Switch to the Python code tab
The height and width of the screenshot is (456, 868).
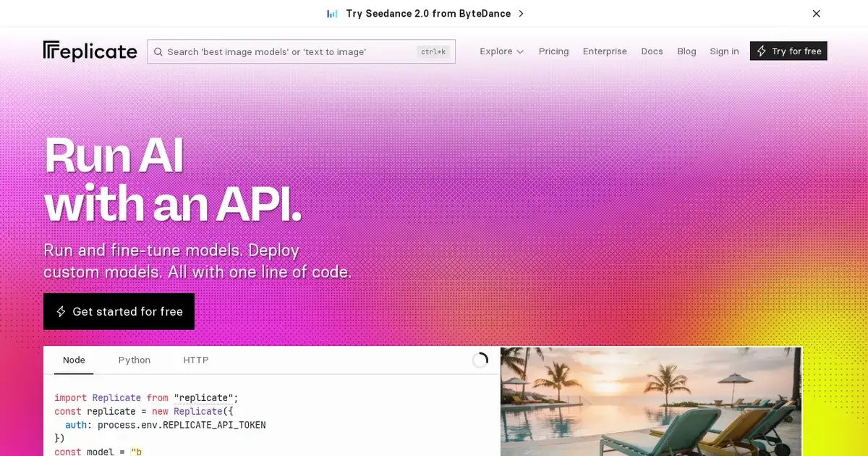point(135,360)
